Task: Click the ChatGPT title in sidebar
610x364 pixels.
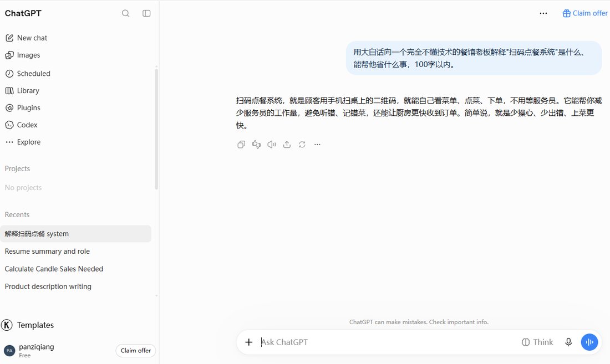Action: (x=23, y=13)
